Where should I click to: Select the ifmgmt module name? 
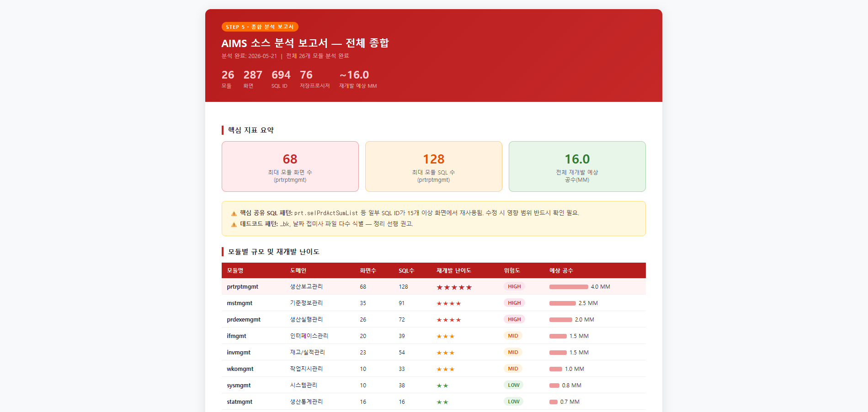click(236, 336)
